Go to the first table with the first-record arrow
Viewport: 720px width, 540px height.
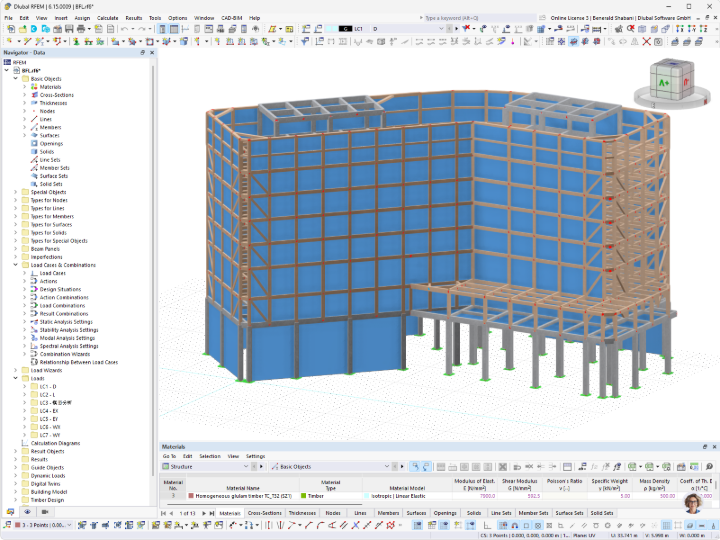pyautogui.click(x=163, y=513)
